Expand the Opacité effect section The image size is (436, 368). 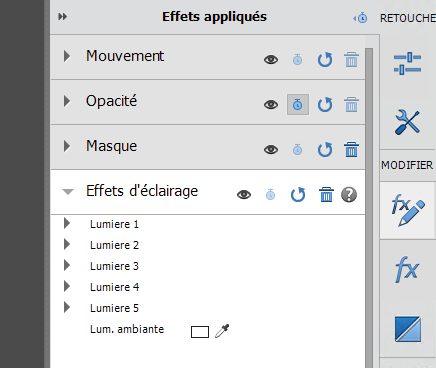click(67, 101)
